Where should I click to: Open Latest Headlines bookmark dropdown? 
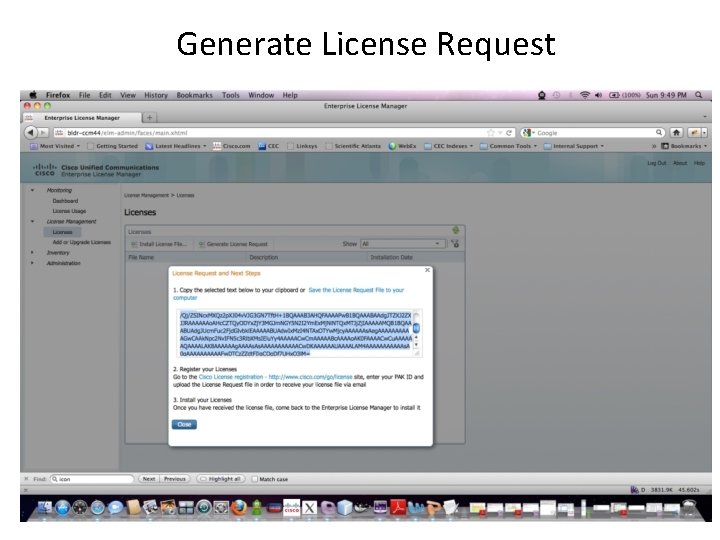click(x=176, y=146)
